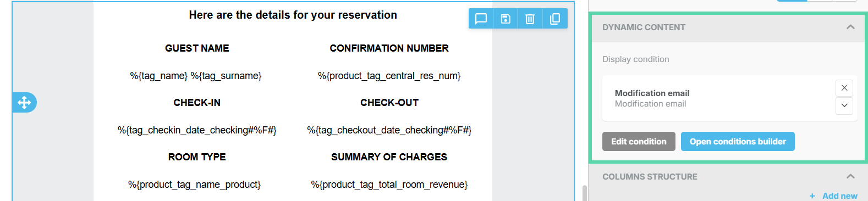
Task: Click the %{product_tag_name_product} merge tag
Action: (194, 185)
